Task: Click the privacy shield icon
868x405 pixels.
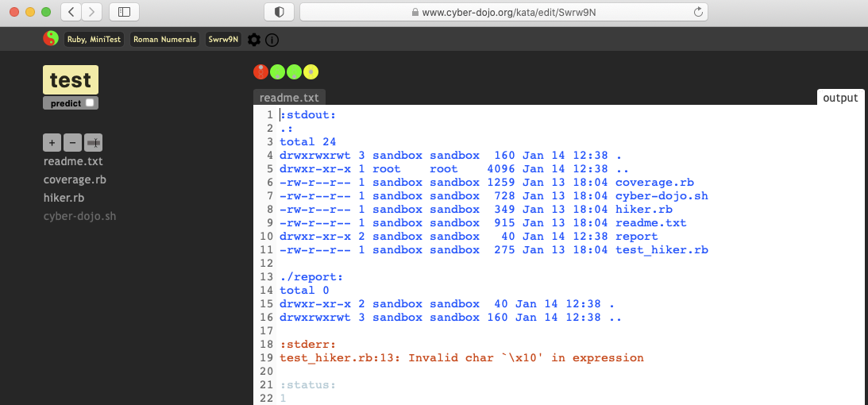Action: (x=279, y=12)
